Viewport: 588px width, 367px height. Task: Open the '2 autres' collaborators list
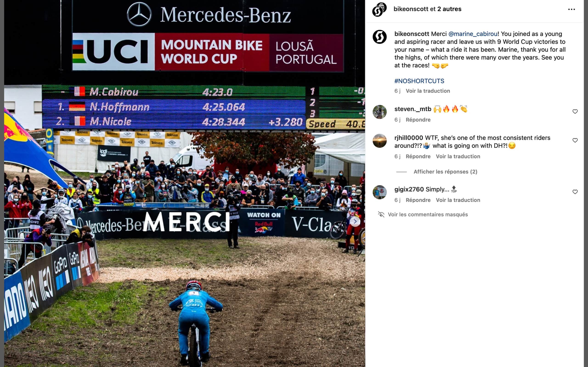tap(449, 9)
